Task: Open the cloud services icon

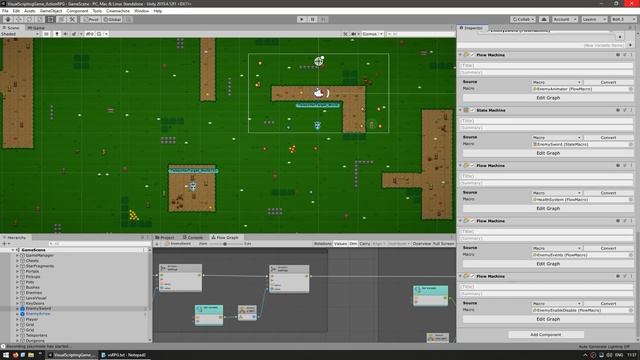Action: coord(544,19)
